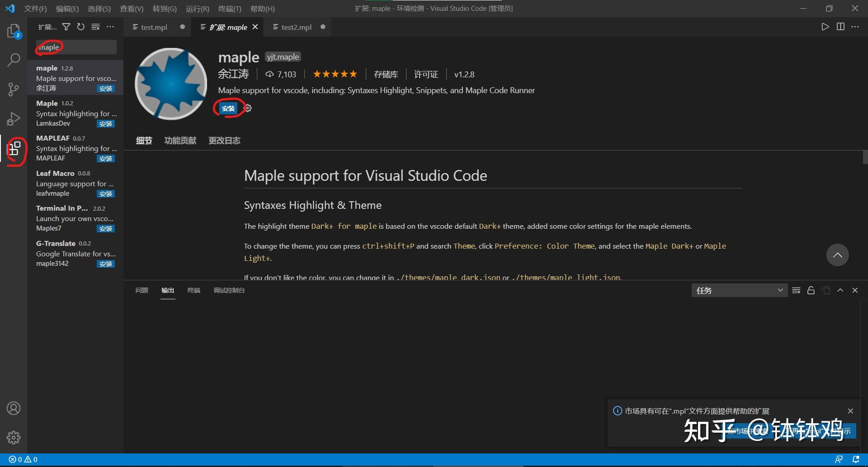Open the Search view in activity bar
868x467 pixels.
14,59
